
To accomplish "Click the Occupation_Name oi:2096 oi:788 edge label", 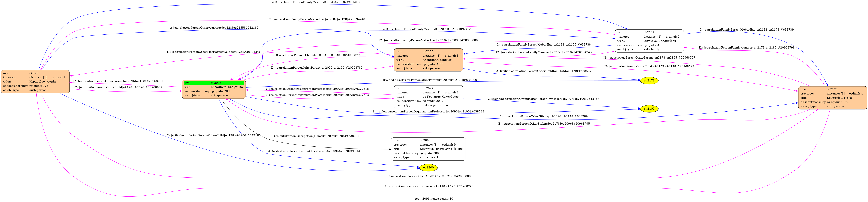I will tap(316, 136).
